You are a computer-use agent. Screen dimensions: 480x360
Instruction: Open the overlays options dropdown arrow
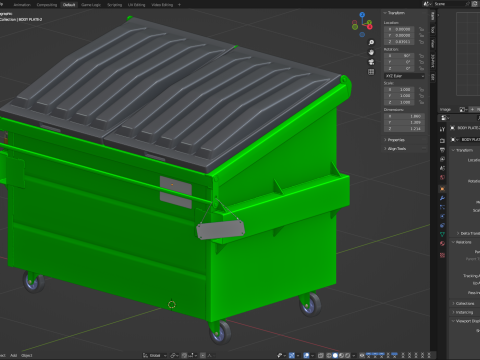(x=312, y=355)
